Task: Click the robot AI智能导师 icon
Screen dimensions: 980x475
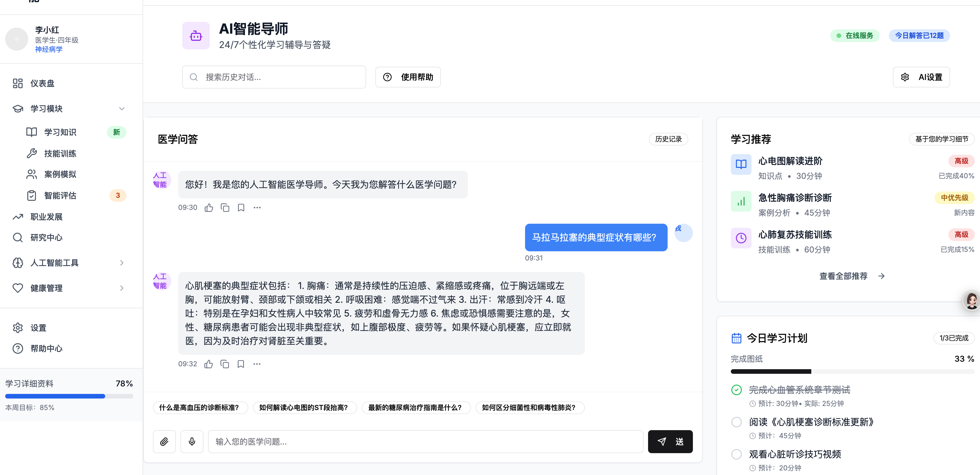Action: click(x=196, y=36)
